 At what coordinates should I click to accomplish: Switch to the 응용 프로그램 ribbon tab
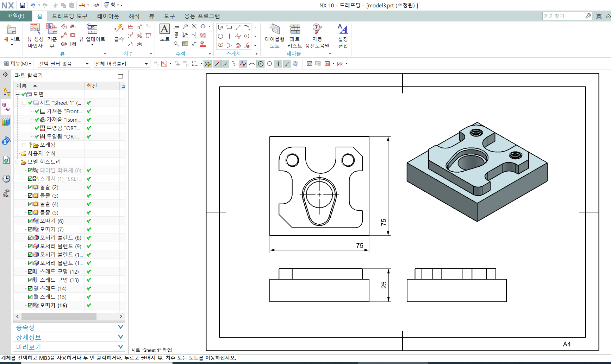tap(202, 16)
